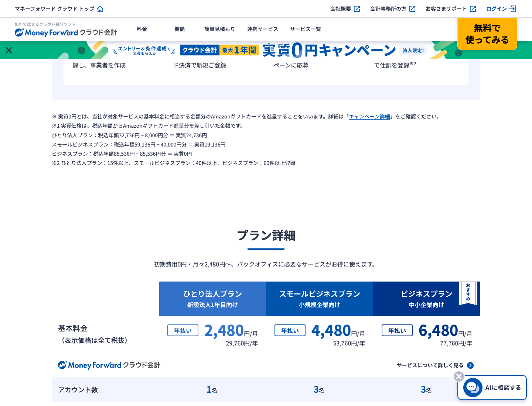Click the おすすめ ribbon on ビジネスプラン
Image resolution: width=532 pixels, height=406 pixels.
[468, 293]
